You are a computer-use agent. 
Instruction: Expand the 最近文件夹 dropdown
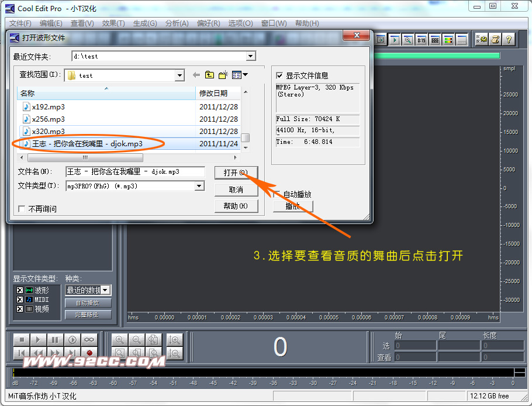[x=251, y=56]
